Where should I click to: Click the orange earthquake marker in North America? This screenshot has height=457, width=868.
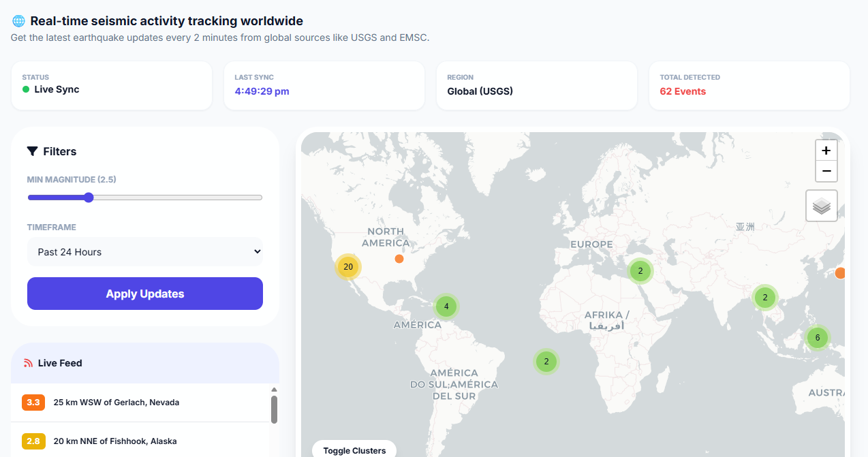click(399, 259)
